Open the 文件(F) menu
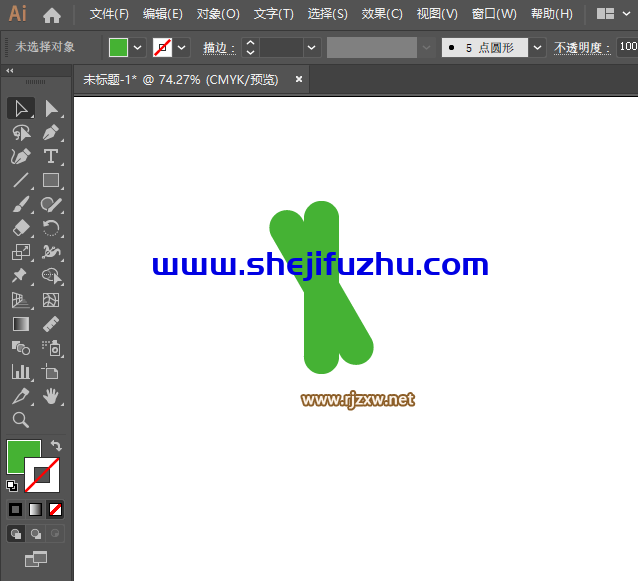 109,14
